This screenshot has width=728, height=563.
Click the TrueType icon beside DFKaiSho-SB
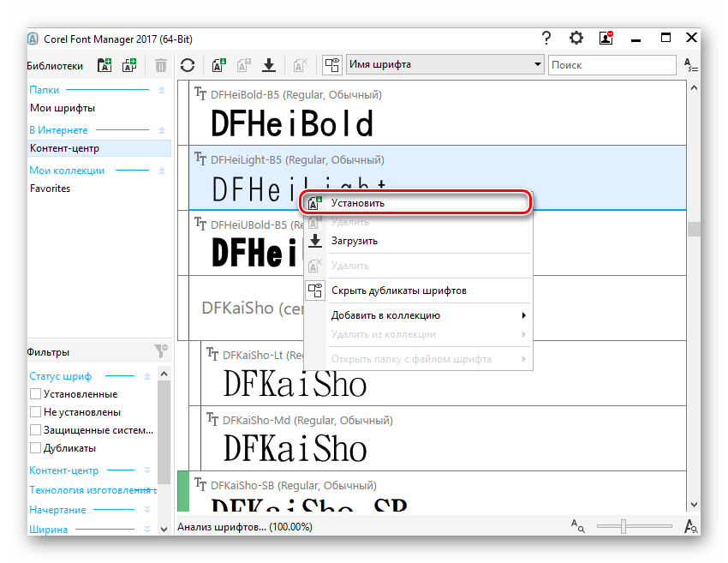pos(200,484)
